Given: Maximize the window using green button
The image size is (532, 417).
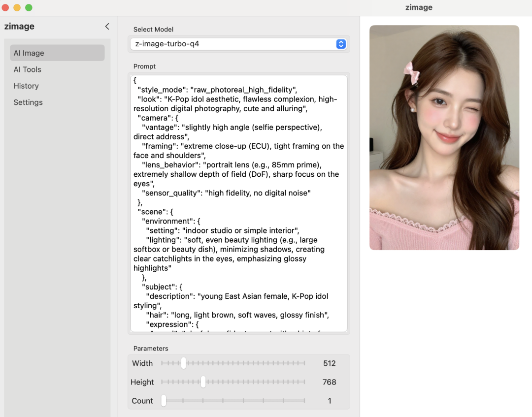Looking at the screenshot, I should click(x=29, y=7).
